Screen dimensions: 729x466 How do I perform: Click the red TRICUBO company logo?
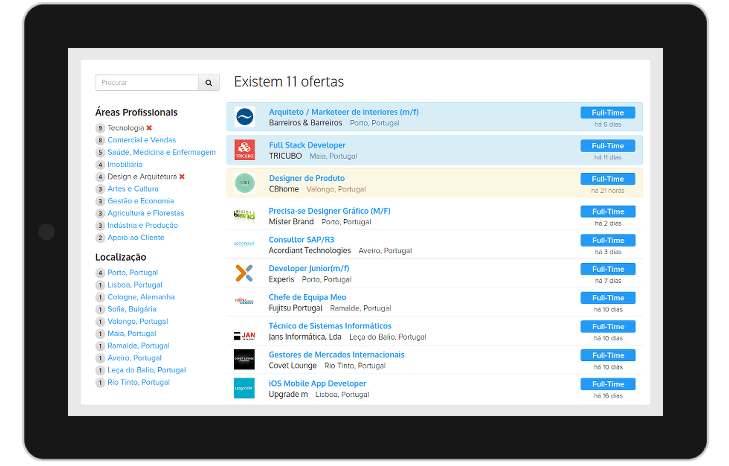tap(245, 150)
